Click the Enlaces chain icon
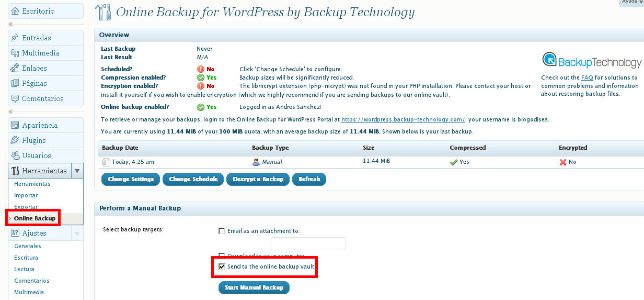 click(15, 68)
